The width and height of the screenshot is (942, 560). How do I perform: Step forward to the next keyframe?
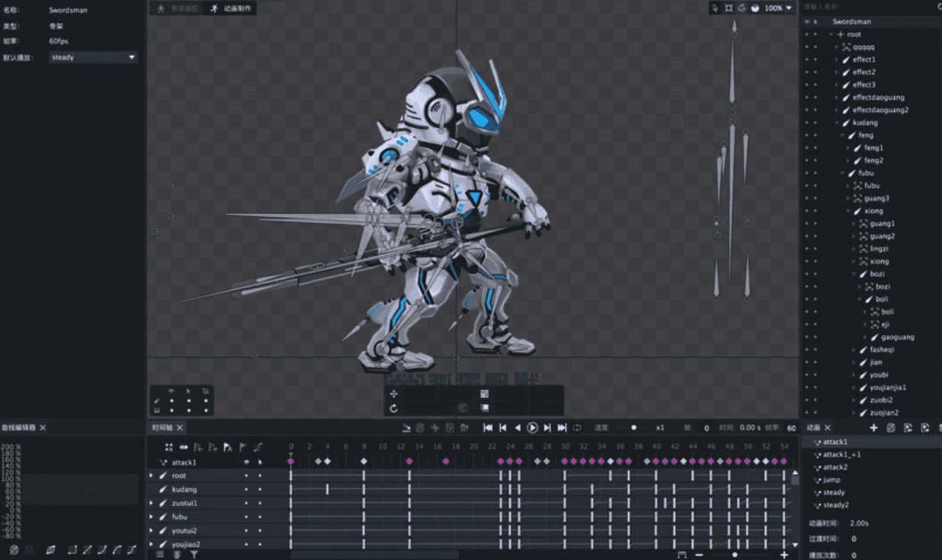click(547, 428)
